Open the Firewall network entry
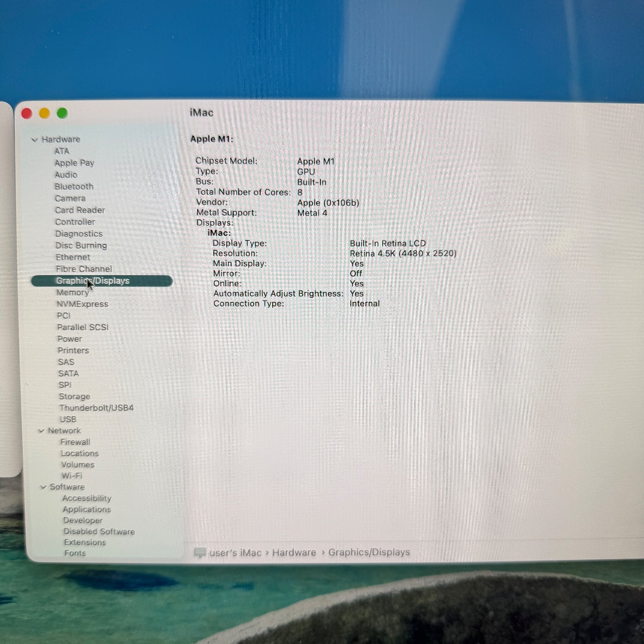This screenshot has height=644, width=644. (x=75, y=442)
